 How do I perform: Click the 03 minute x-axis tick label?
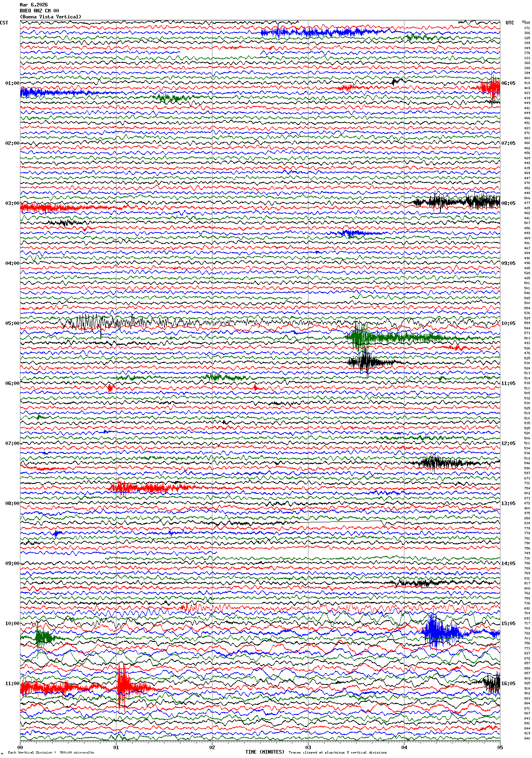[x=308, y=747]
